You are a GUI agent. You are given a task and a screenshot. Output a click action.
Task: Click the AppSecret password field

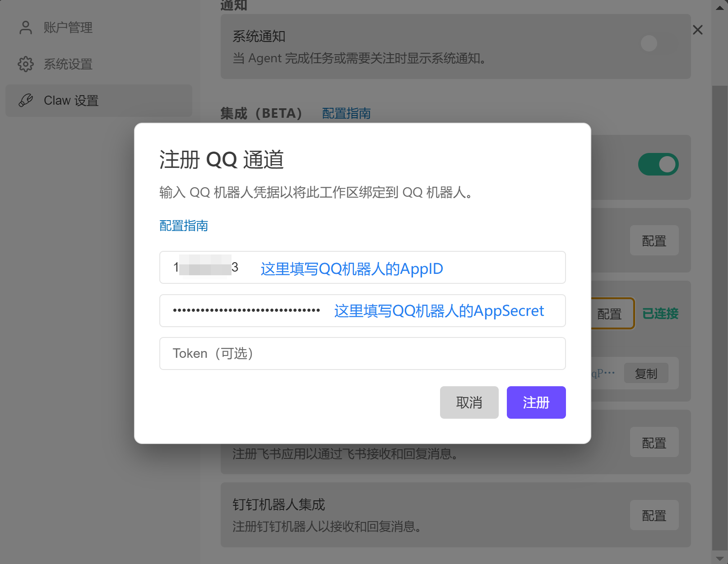tap(362, 310)
